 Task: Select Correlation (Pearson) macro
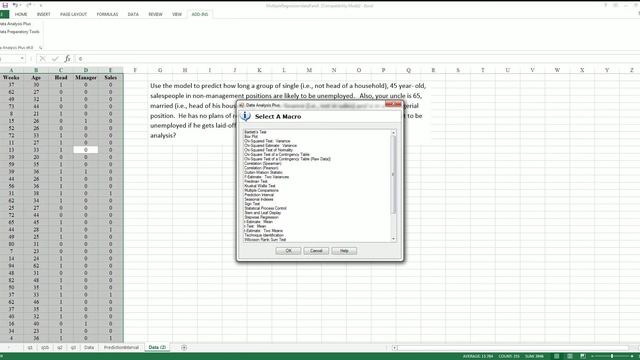coord(261,168)
